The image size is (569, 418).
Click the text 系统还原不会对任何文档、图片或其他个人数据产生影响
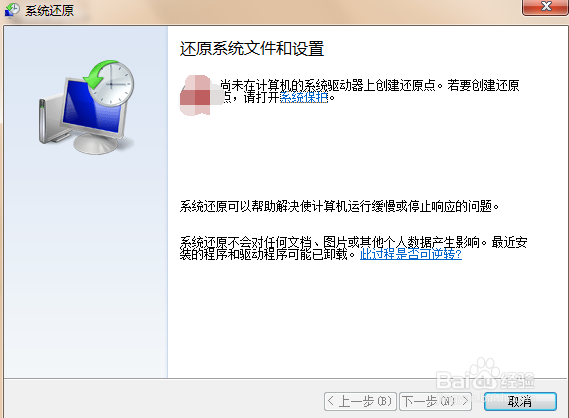pos(333,242)
